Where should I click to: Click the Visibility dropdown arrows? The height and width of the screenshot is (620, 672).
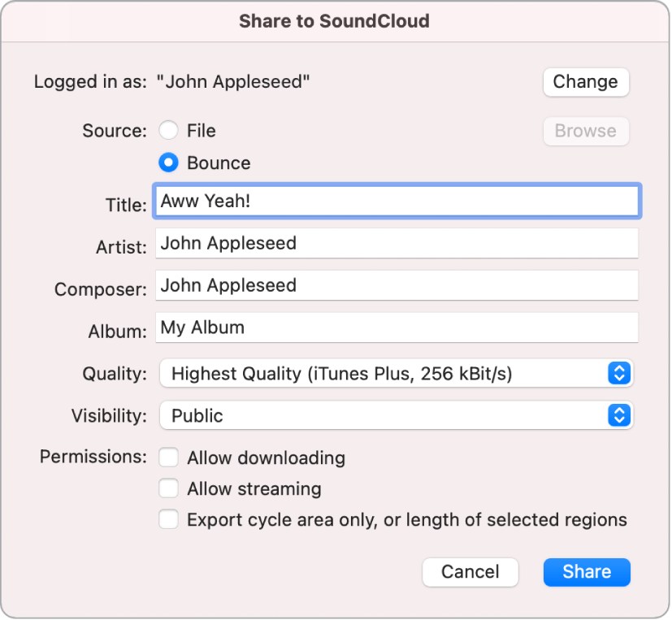pyautogui.click(x=619, y=415)
